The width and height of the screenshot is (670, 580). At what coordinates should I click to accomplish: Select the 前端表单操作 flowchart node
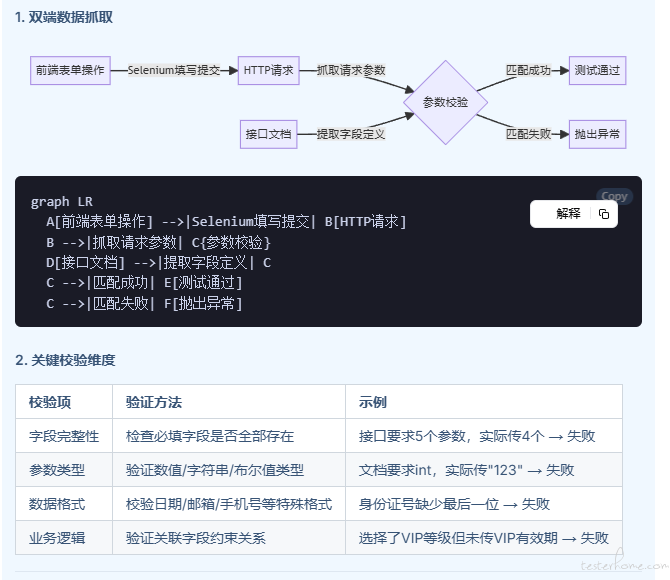point(70,70)
